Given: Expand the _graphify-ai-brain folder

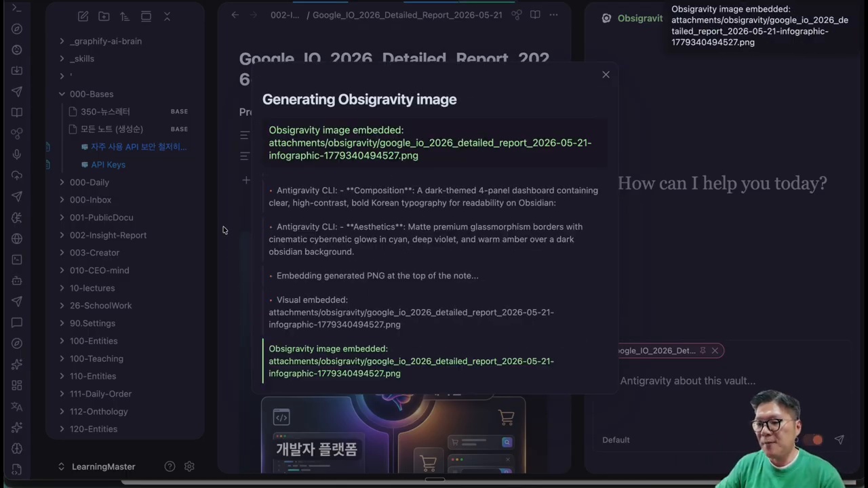Looking at the screenshot, I should click(62, 41).
